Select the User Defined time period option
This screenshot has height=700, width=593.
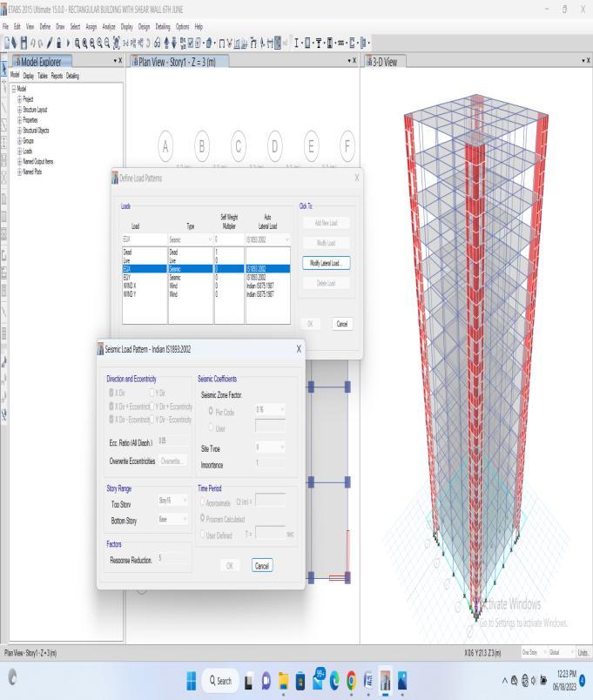[202, 535]
